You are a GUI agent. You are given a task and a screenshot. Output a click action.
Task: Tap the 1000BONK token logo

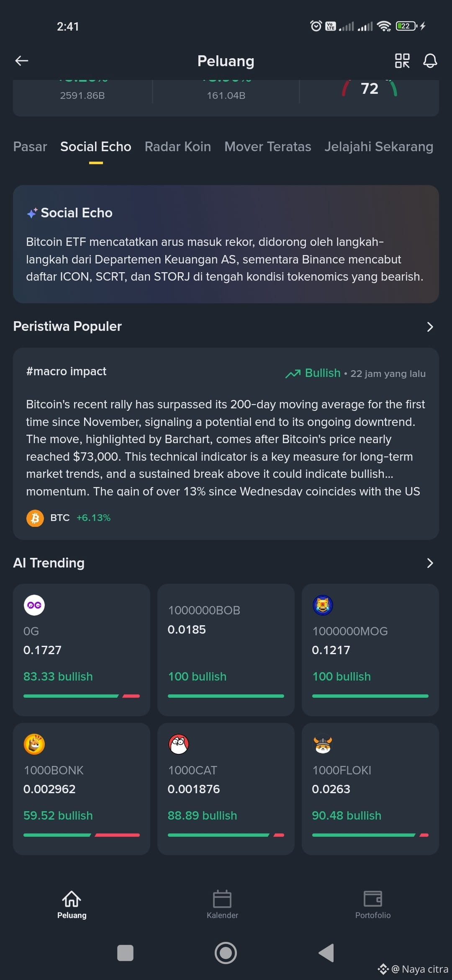(x=34, y=744)
